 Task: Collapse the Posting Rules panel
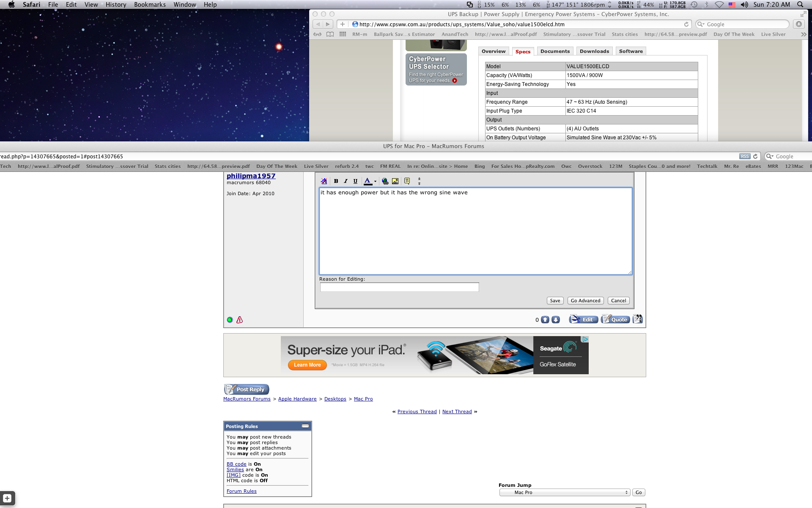coord(305,426)
